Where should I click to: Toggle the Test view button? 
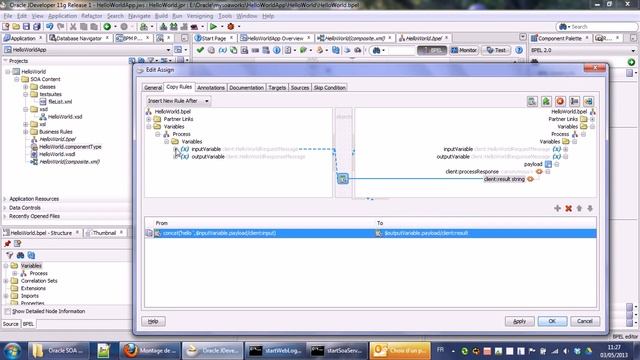point(496,50)
